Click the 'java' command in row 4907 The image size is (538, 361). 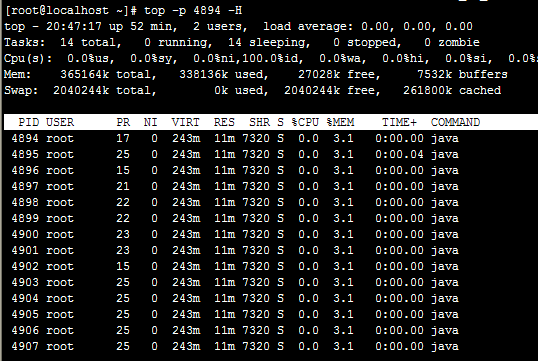click(445, 347)
